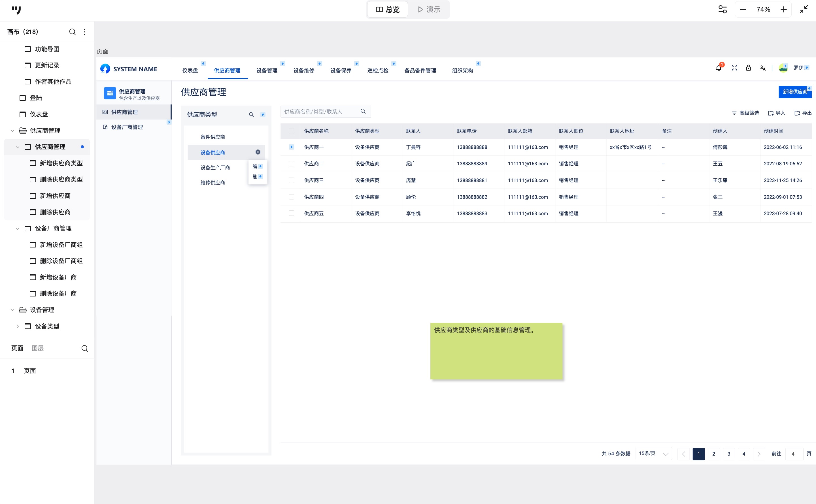Screen dimensions: 816x504
Task: Click search icon in 供应商类型 panel
Action: (x=251, y=115)
